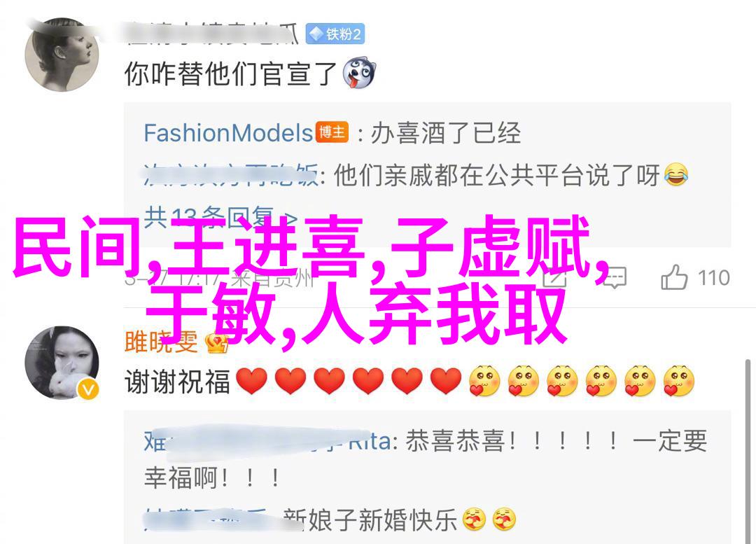Screen dimensions: 756x544
Task: Open the avatar with white rabbit
Action: pyautogui.click(x=62, y=363)
